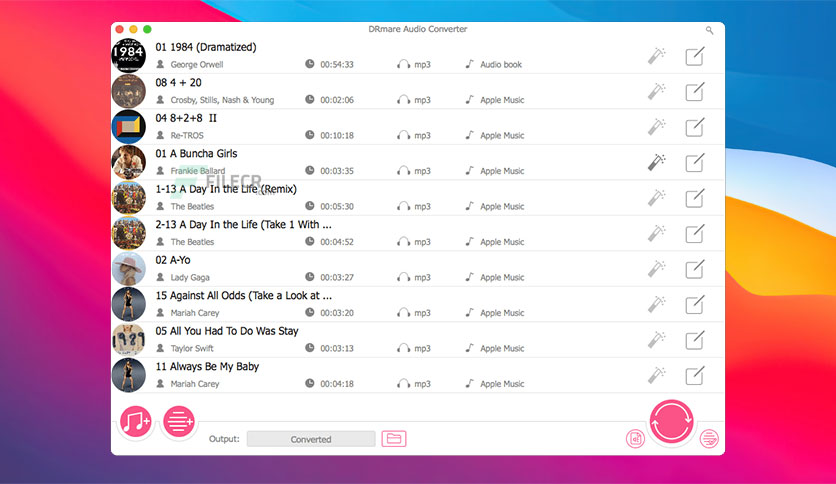The image size is (836, 484).
Task: Open the converted history list icon
Action: 709,439
